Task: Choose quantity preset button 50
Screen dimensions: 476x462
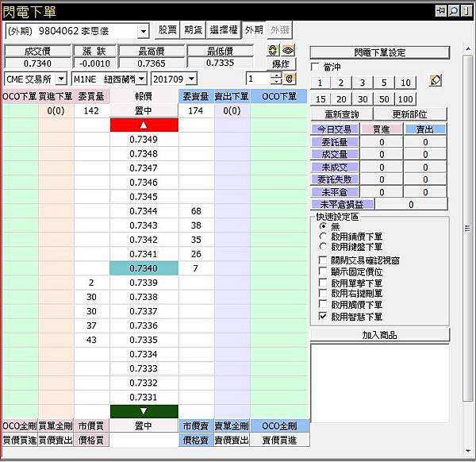Action: click(x=384, y=99)
